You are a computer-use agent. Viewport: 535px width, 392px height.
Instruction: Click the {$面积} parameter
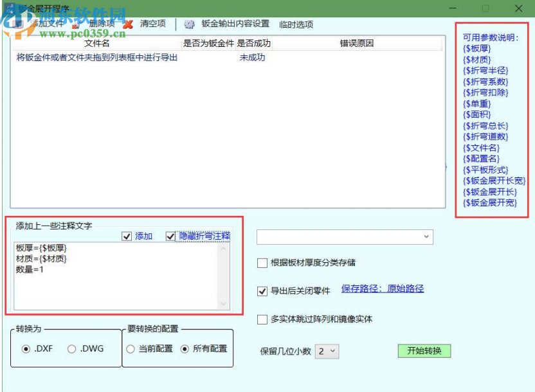click(x=476, y=115)
